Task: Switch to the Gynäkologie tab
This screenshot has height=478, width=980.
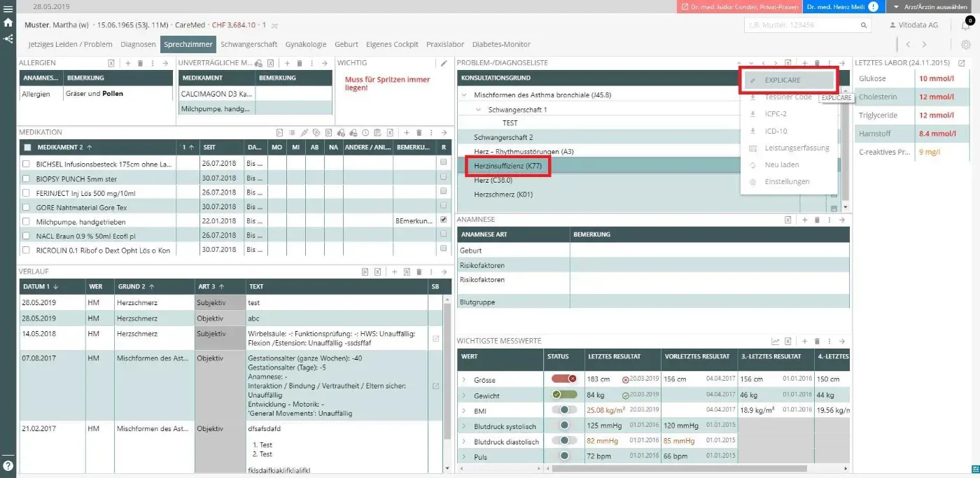Action: tap(306, 44)
